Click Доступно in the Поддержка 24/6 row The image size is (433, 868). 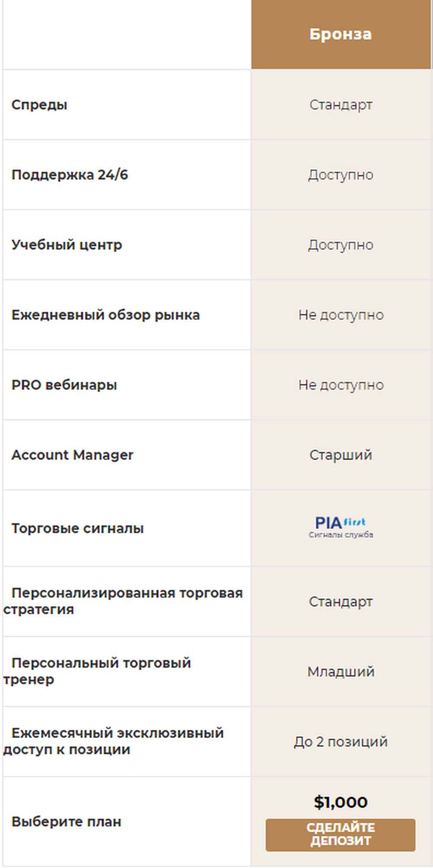[341, 175]
